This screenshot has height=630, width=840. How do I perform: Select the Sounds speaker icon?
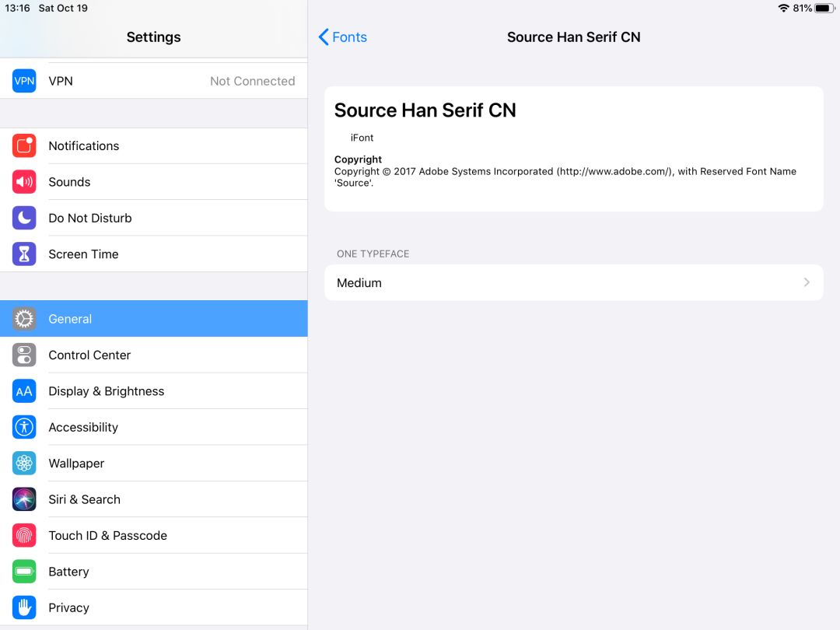coord(24,181)
